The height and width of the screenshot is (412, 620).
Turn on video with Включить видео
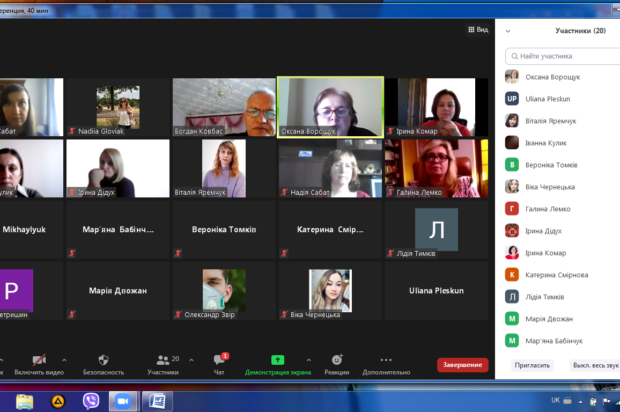point(39,365)
